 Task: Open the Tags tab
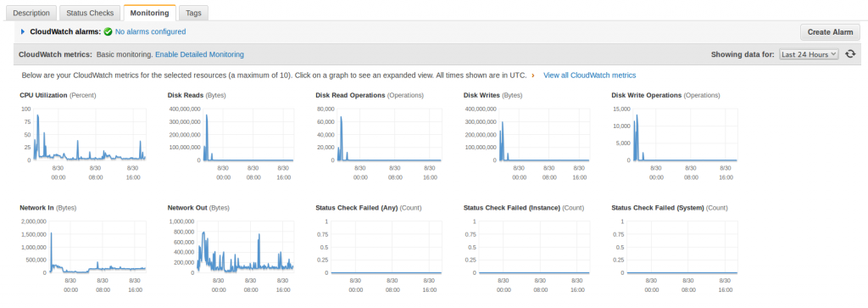[194, 13]
